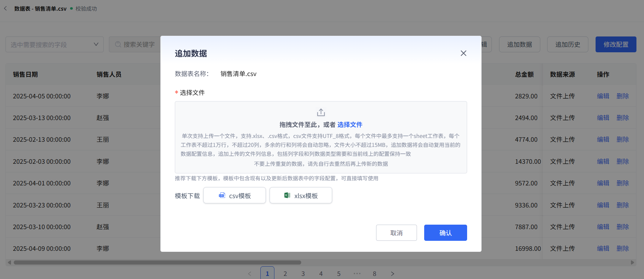Delete the row with amount 2494.00
The height and width of the screenshot is (279, 644).
pyautogui.click(x=623, y=118)
